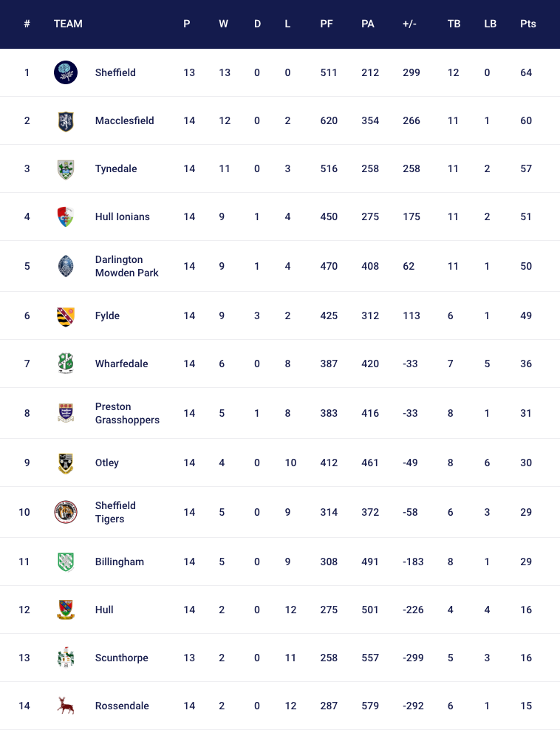Select the Wharfedale team crest
This screenshot has height=730, width=560.
66,364
